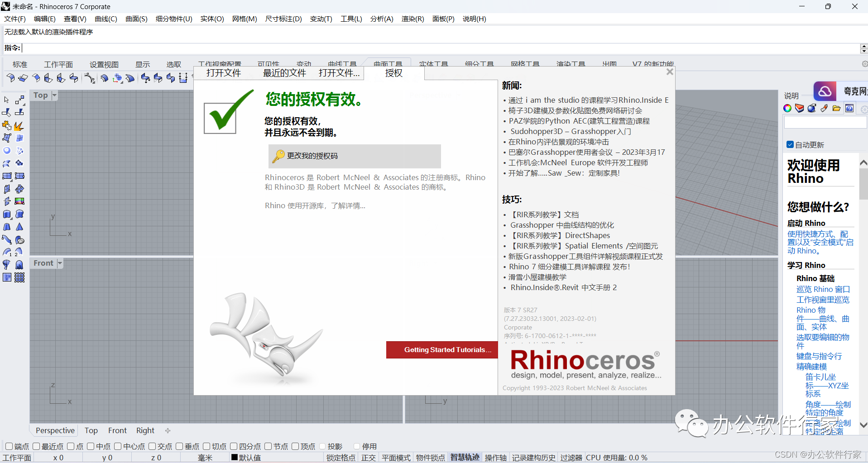868x463 pixels.
Task: Toggle 智慧轨迹 in the status bar
Action: click(465, 458)
